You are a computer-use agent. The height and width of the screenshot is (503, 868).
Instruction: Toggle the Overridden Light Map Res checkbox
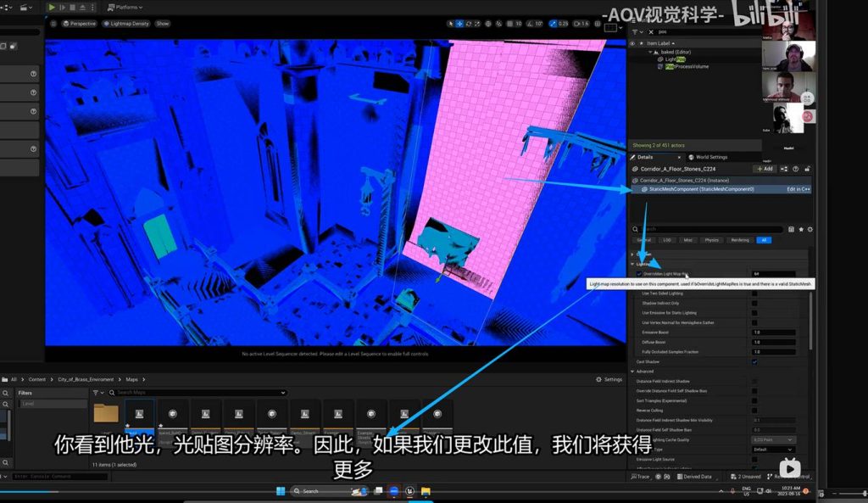(639, 274)
